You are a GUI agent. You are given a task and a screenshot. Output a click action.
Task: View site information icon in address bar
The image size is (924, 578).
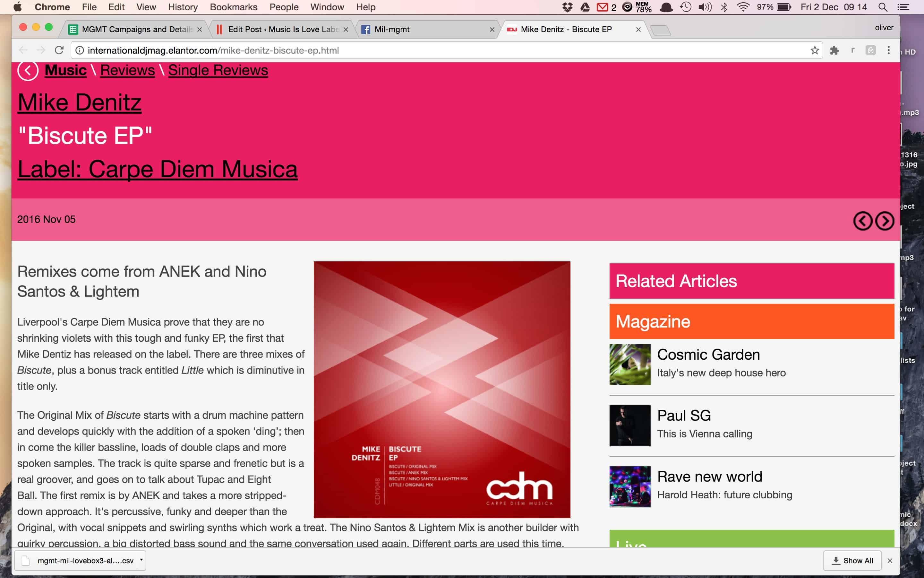80,50
